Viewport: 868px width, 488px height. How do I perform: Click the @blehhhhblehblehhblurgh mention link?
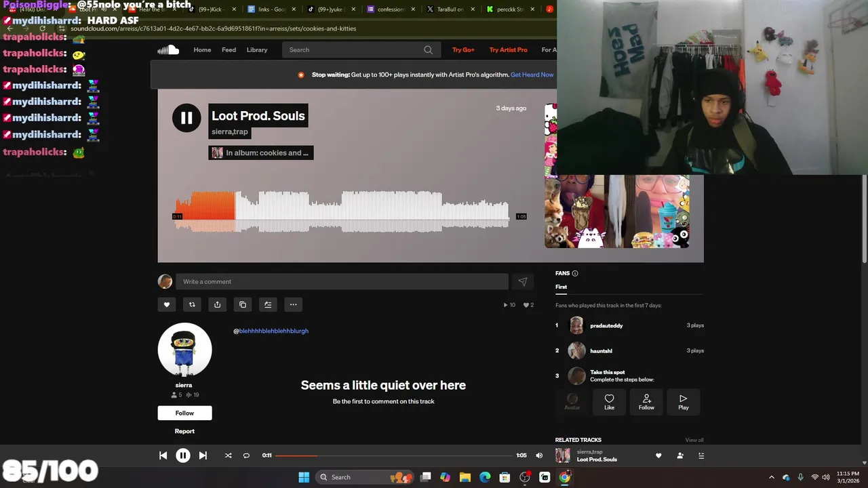tap(271, 331)
